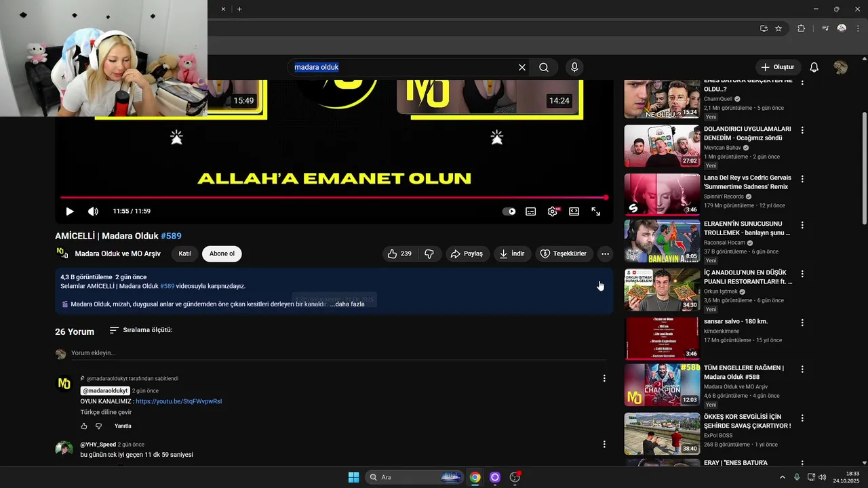Open the taskbar volume speaker icon
The height and width of the screenshot is (488, 868).
[823, 477]
